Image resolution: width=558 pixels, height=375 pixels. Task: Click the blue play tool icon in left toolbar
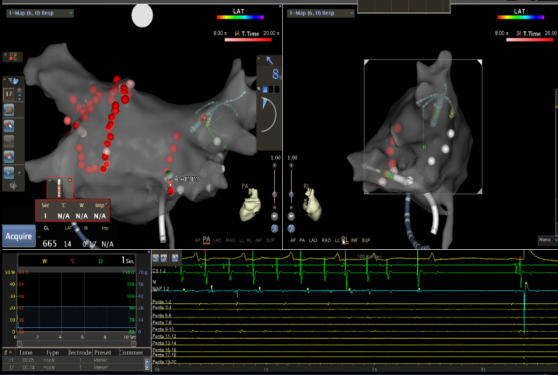[x=9, y=173]
